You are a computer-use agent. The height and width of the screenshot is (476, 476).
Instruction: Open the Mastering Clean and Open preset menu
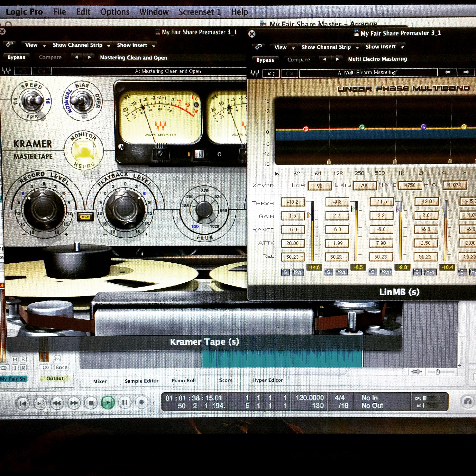pos(133,58)
